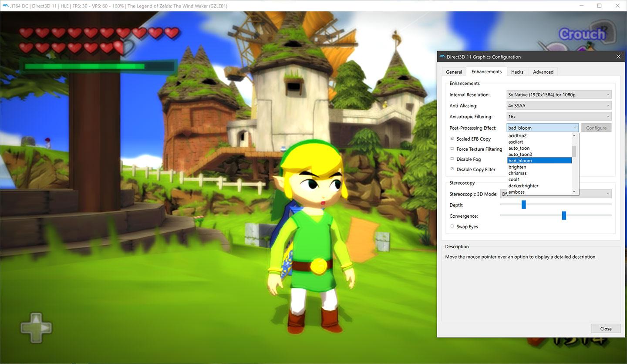Click the scroll-down arrow of the effects list

[x=574, y=192]
